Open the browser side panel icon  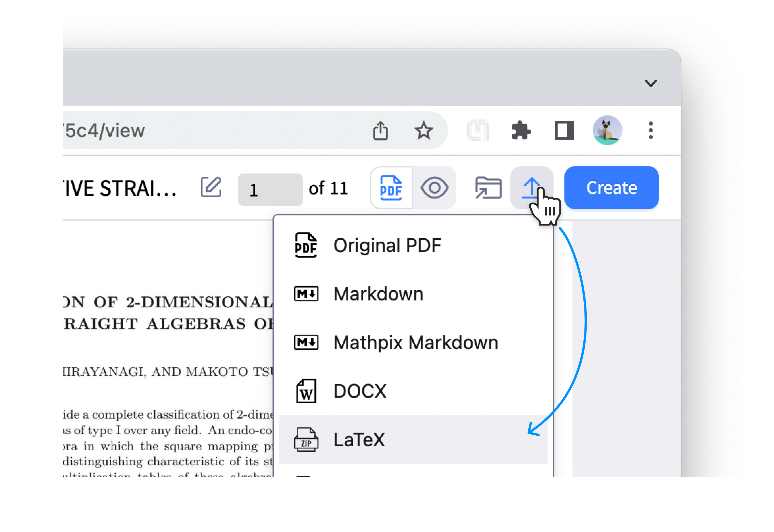coord(564,130)
